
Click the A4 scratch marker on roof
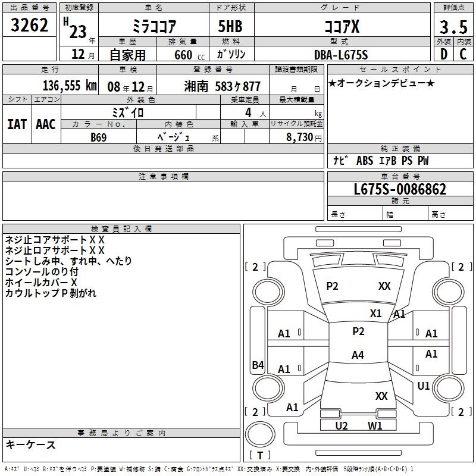click(x=358, y=355)
